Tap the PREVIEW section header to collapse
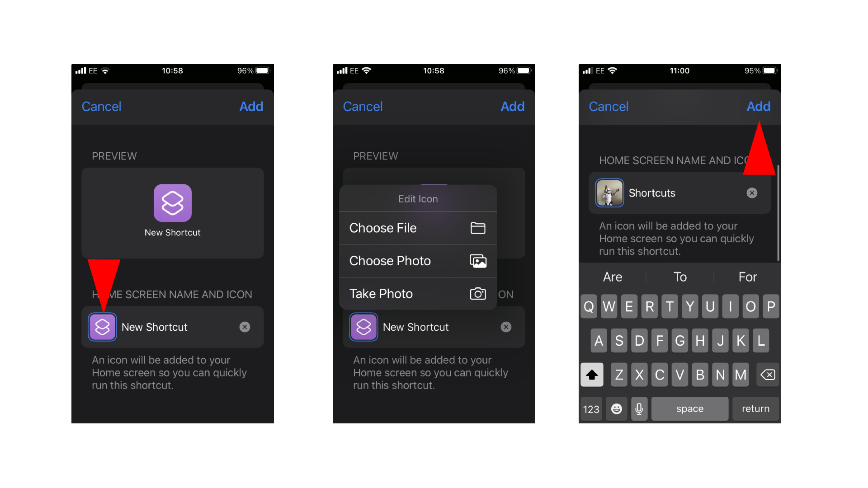The image size is (868, 488). pos(113,155)
